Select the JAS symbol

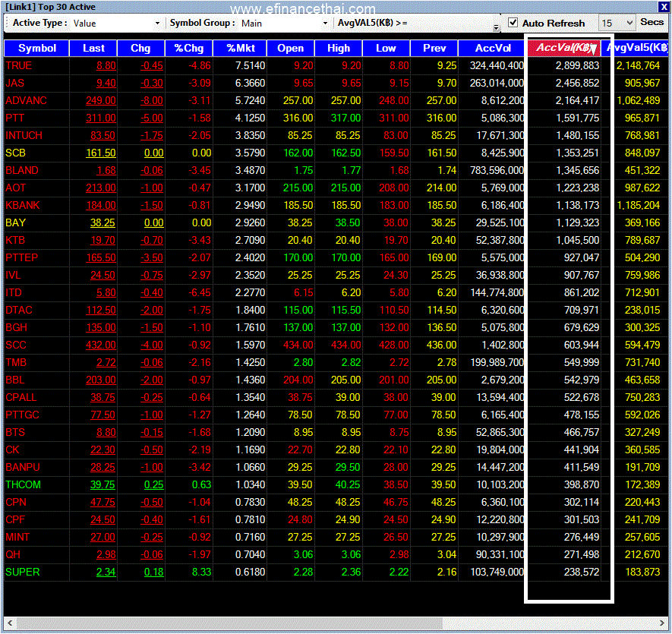coord(15,84)
